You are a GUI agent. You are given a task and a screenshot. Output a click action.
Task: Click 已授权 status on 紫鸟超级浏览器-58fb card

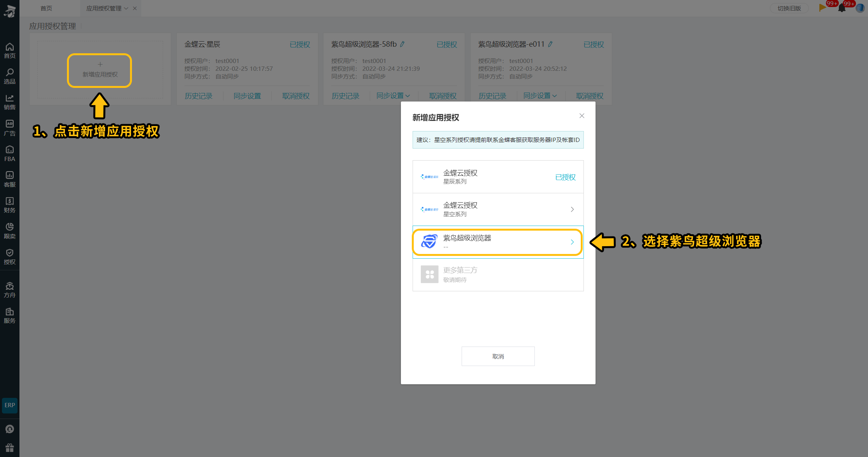coord(447,45)
